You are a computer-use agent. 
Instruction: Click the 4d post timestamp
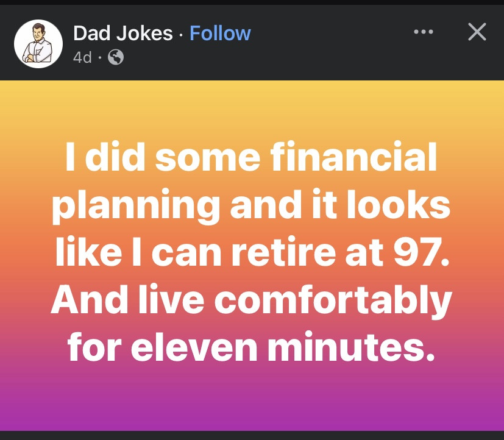82,58
